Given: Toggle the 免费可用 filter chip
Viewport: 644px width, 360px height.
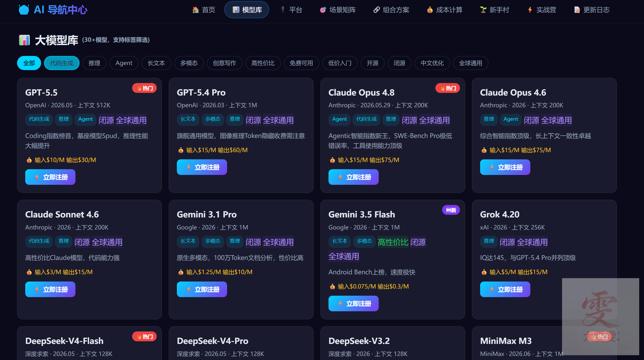Looking at the screenshot, I should pos(302,63).
